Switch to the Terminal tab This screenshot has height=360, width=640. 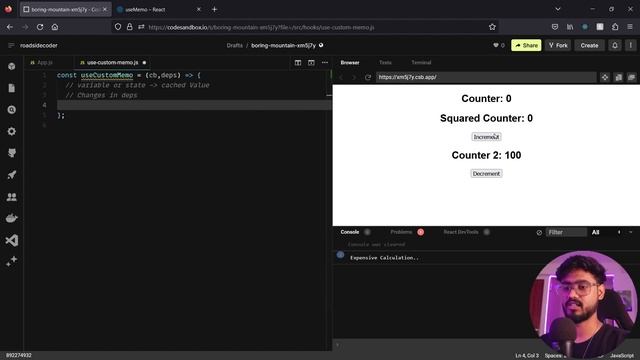pos(421,62)
